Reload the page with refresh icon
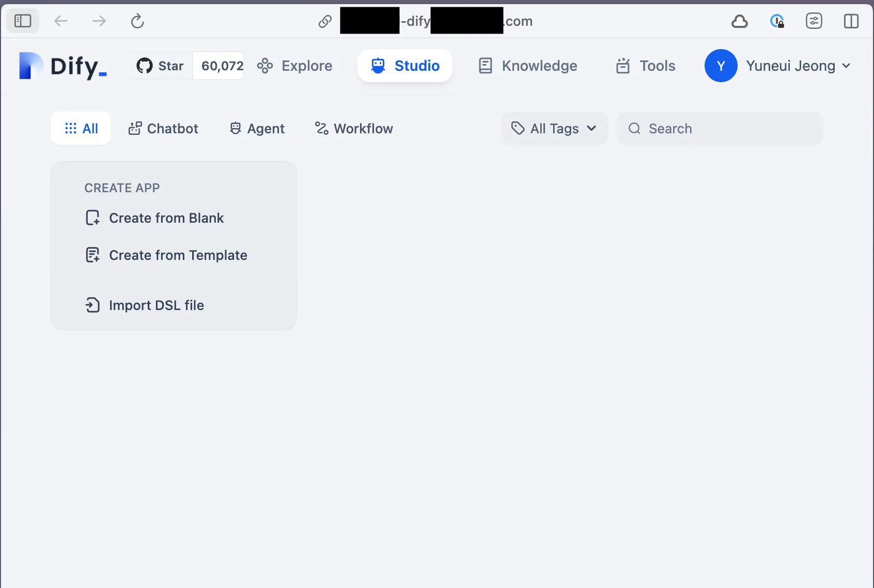Image resolution: width=874 pixels, height=588 pixels. pyautogui.click(x=137, y=21)
